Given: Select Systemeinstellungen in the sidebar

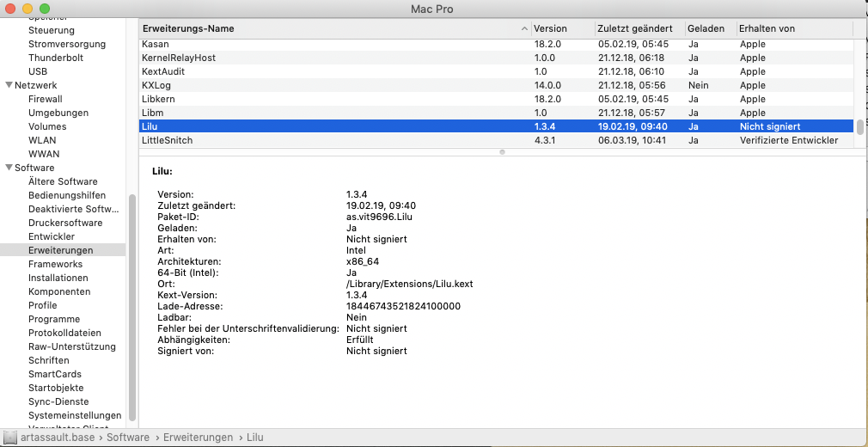Looking at the screenshot, I should click(x=75, y=415).
